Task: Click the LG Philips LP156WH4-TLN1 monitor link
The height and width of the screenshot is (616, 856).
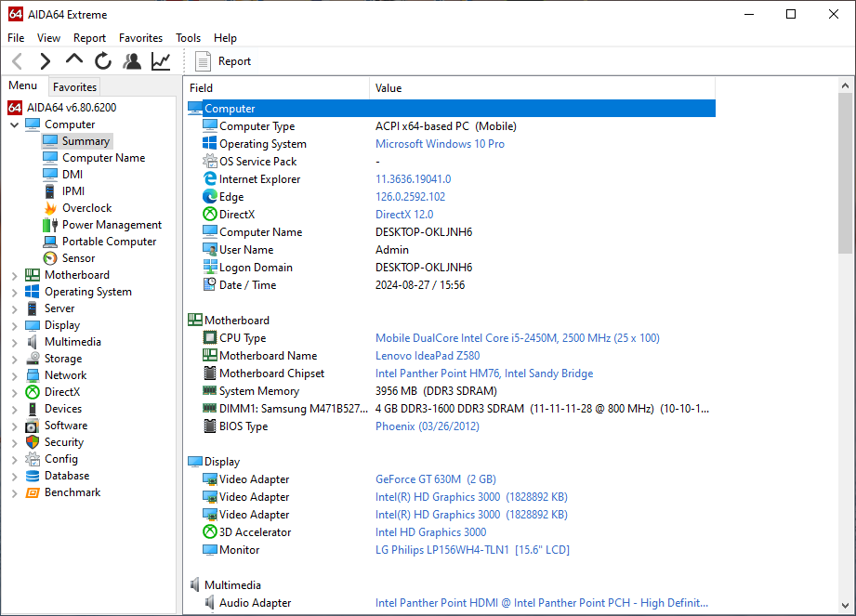Action: click(472, 549)
